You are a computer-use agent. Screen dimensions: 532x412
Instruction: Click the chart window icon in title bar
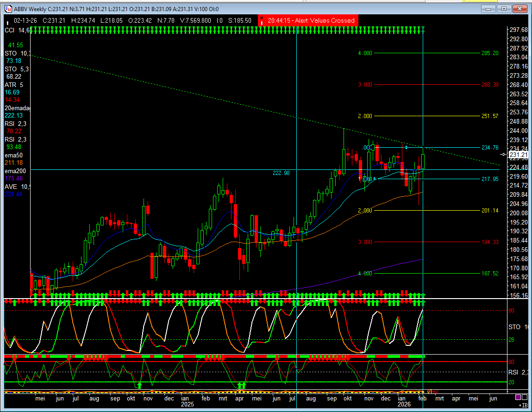(x=8, y=9)
